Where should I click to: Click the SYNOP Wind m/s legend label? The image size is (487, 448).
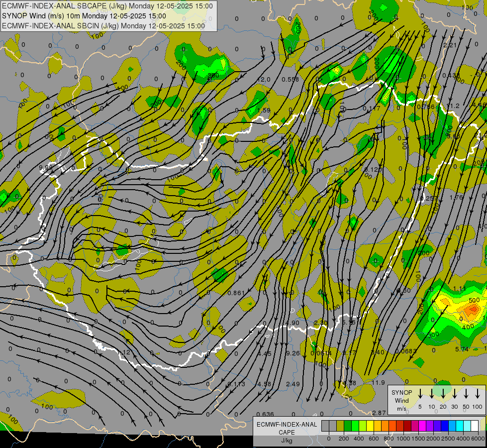pos(401,401)
